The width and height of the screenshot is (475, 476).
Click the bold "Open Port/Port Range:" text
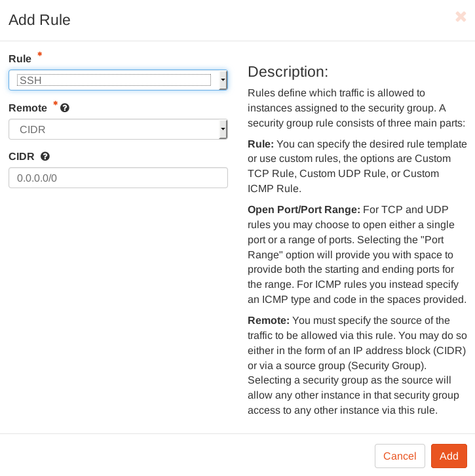tap(304, 210)
